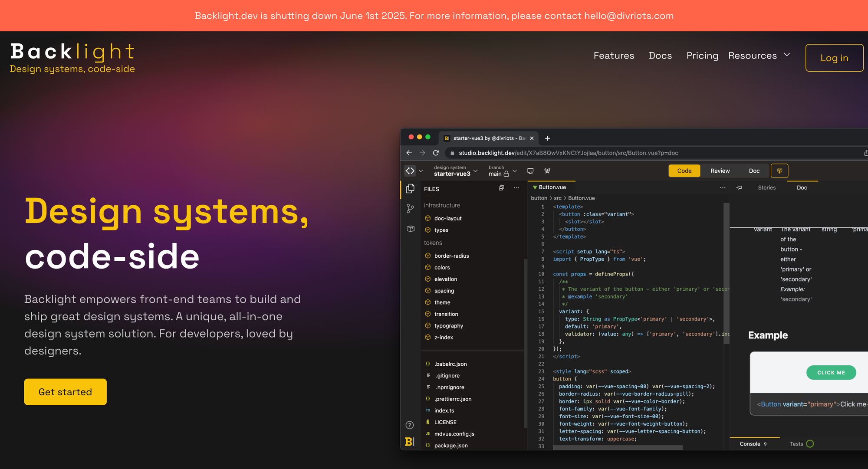This screenshot has height=469, width=868.
Task: Select the colors token file in FILES panel
Action: pyautogui.click(x=442, y=267)
